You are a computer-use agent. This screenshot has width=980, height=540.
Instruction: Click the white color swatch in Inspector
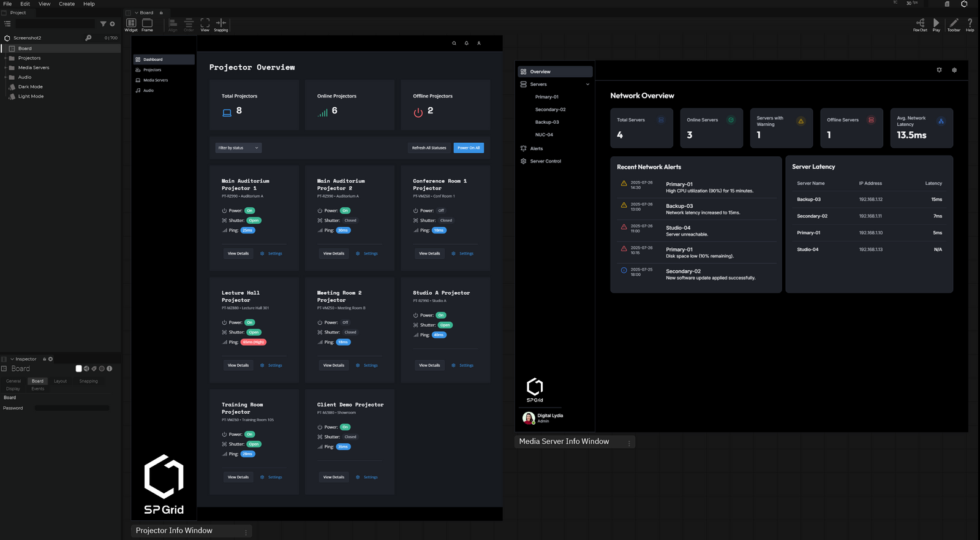tap(78, 368)
